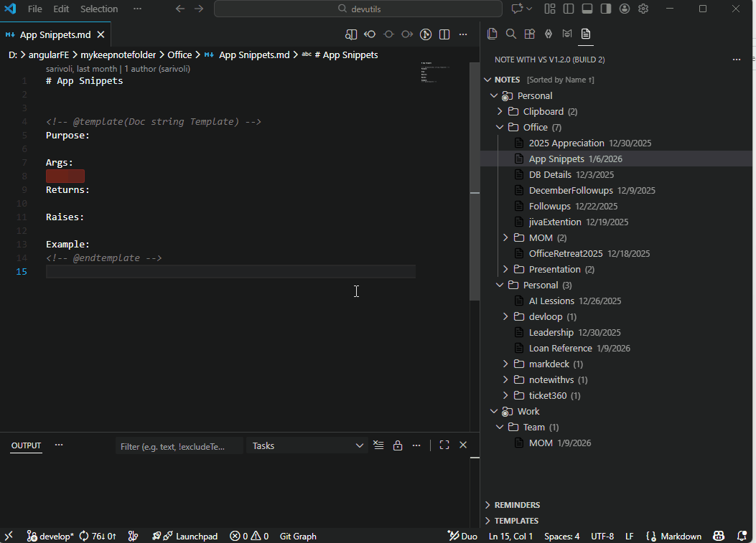Open the File menu

click(x=34, y=9)
